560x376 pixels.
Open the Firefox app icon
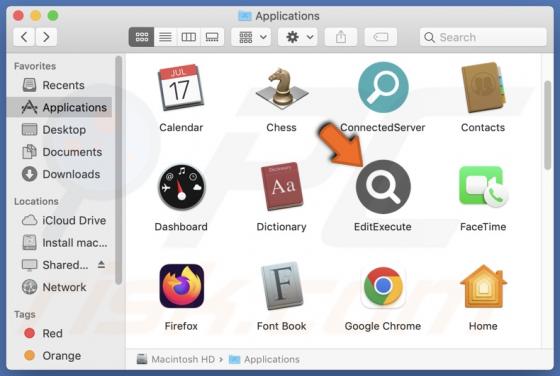click(x=182, y=286)
